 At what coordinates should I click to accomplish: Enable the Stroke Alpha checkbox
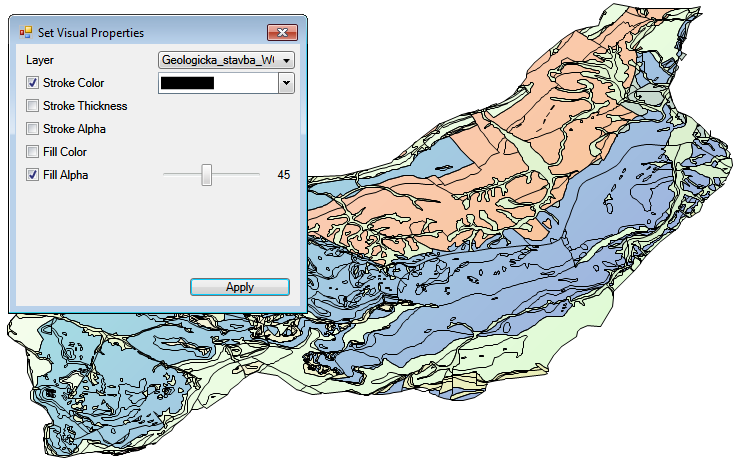pyautogui.click(x=32, y=129)
